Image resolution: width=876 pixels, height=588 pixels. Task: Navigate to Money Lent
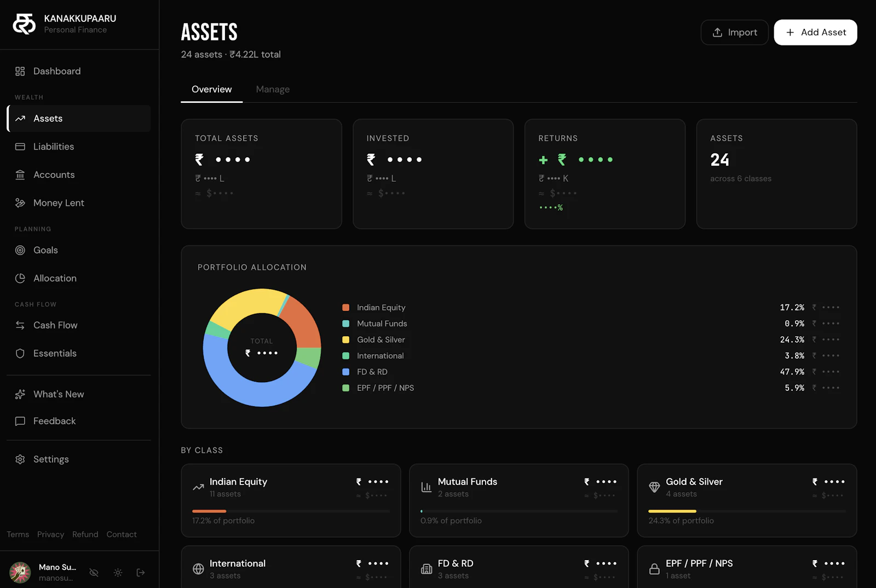pos(79,203)
